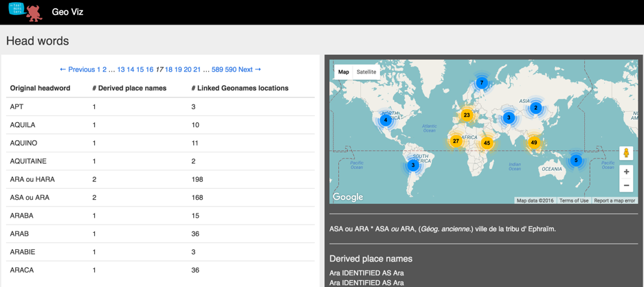This screenshot has width=644, height=287.
Task: Open page 18 of head words
Action: (x=168, y=69)
